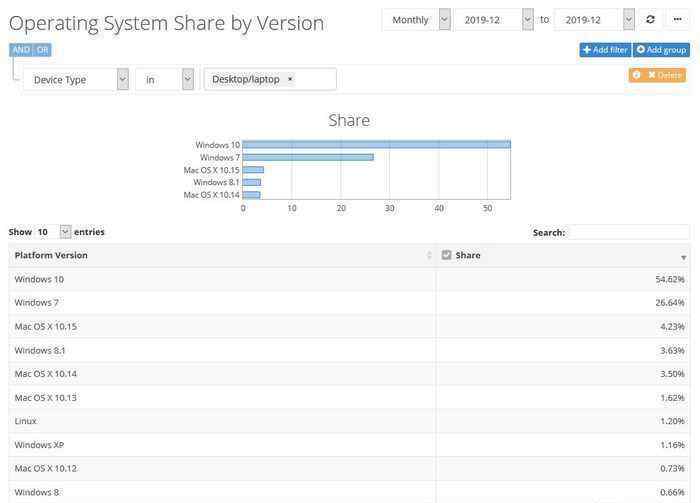Click the Add filter button
The height and width of the screenshot is (503, 700).
click(605, 50)
